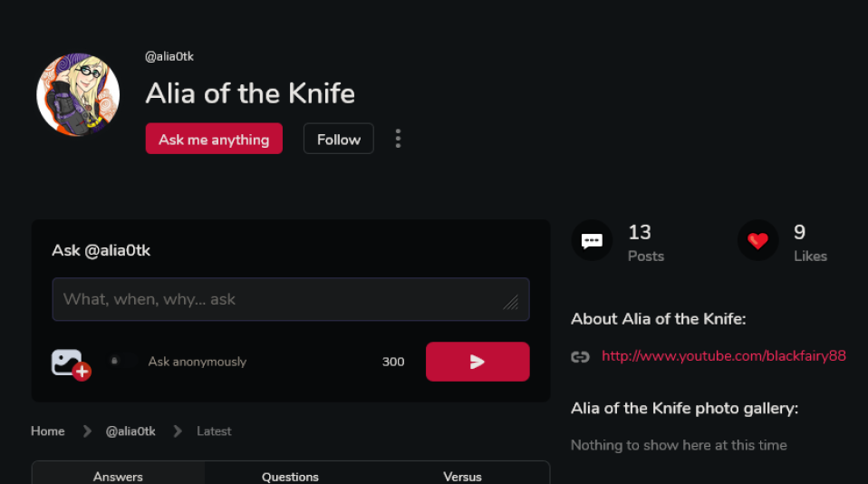Screen dimensions: 868x484
Task: Open the youtube.com/blackfairy88 link
Action: pyautogui.click(x=724, y=356)
